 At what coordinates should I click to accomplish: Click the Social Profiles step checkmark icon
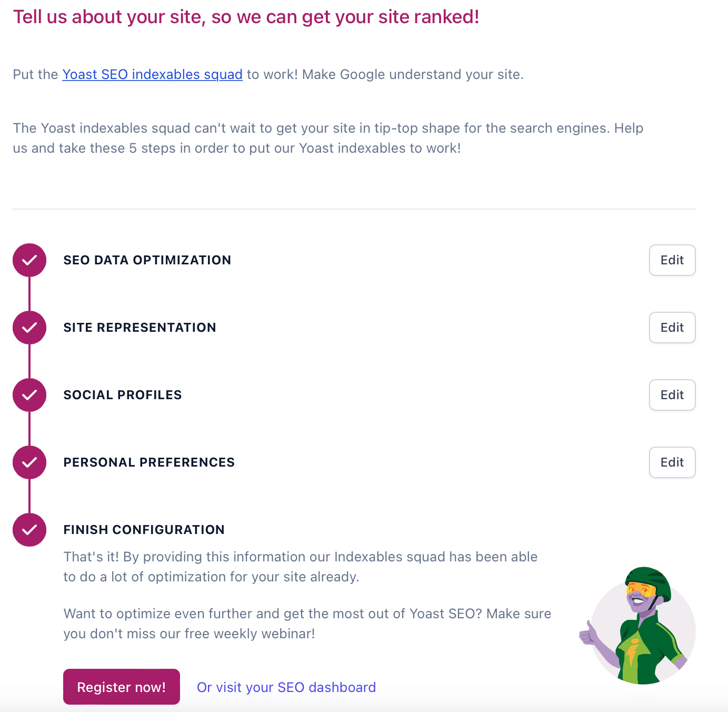pos(29,394)
